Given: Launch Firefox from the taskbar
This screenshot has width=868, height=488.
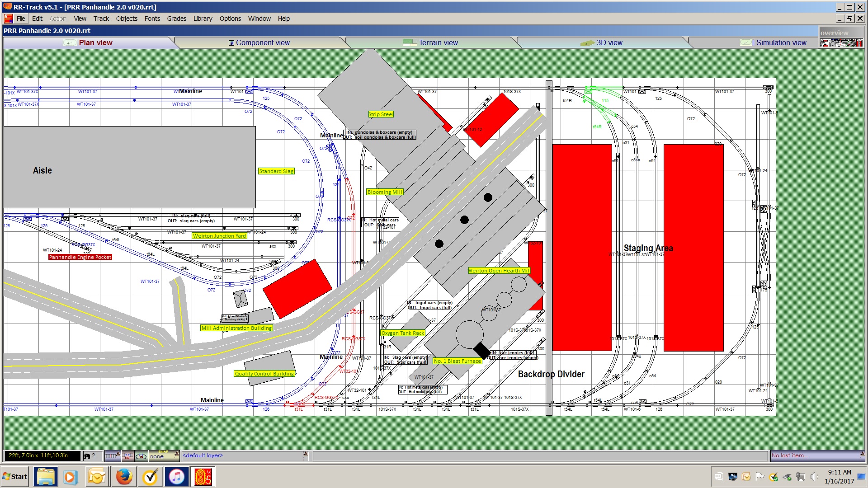Looking at the screenshot, I should tap(123, 477).
